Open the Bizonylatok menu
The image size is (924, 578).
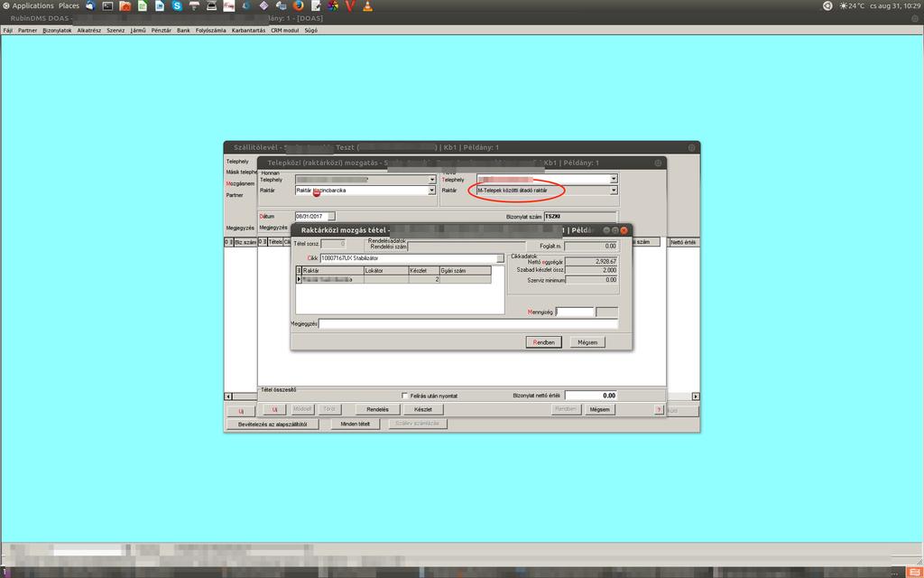57,30
